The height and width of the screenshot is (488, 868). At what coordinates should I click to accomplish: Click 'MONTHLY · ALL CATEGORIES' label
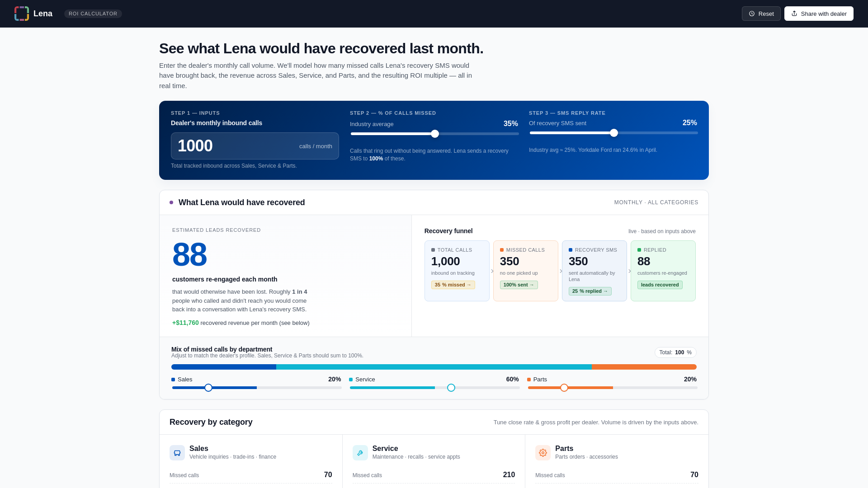656,202
